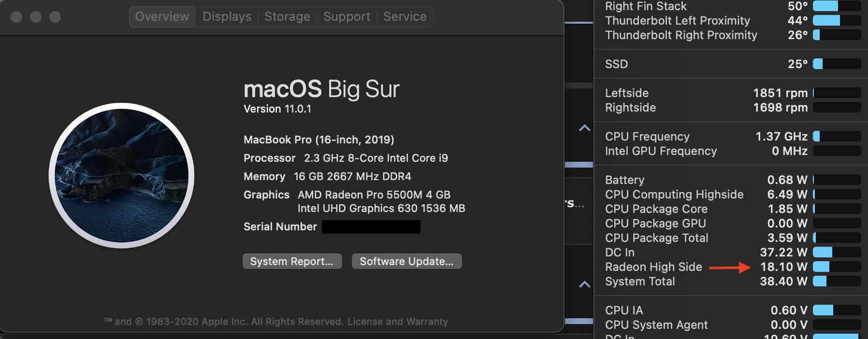The image size is (868, 339).
Task: Open System Report
Action: click(x=292, y=261)
